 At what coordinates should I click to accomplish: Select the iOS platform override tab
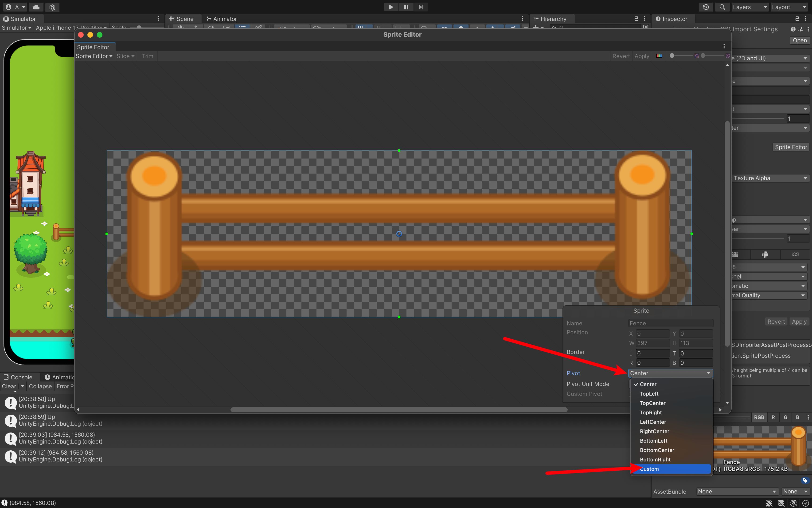(x=795, y=254)
